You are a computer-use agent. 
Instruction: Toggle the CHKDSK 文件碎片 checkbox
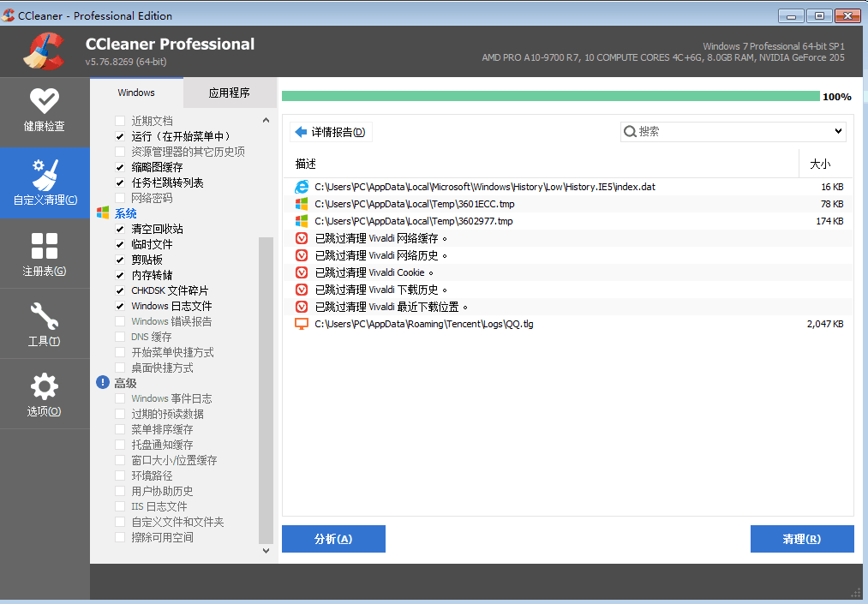pos(120,290)
